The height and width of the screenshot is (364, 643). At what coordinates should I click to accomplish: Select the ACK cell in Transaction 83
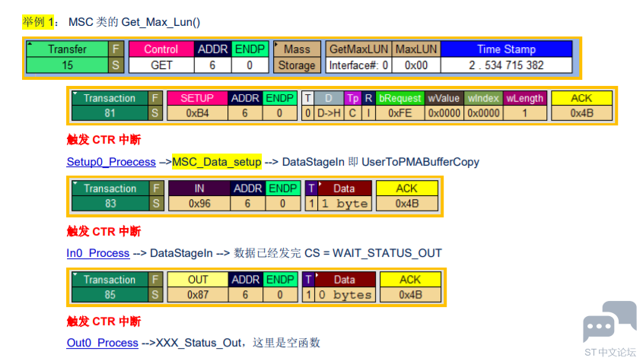pyautogui.click(x=407, y=188)
